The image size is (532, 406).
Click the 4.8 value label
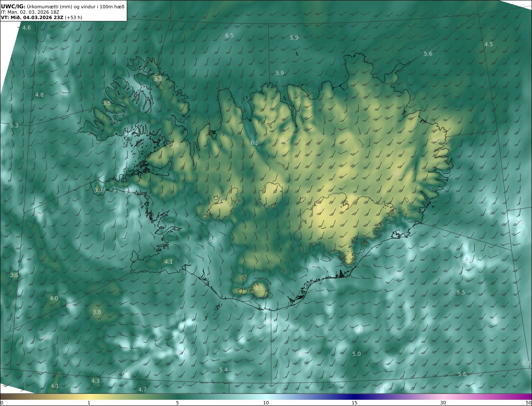click(x=39, y=95)
